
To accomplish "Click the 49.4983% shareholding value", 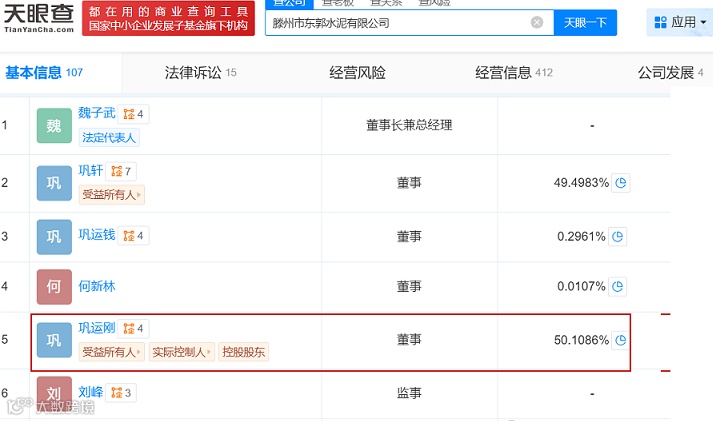I will pyautogui.click(x=581, y=183).
